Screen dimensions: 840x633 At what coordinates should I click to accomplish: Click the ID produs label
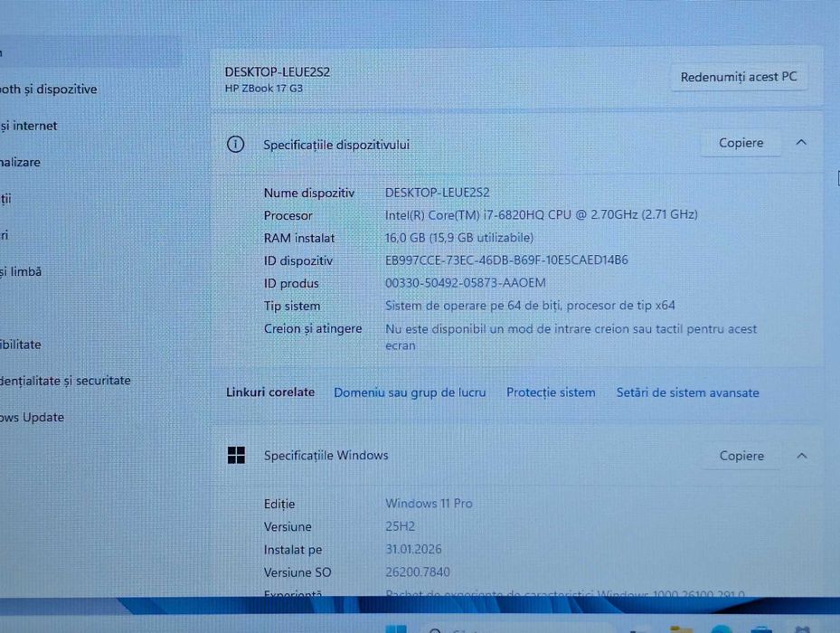coord(291,284)
